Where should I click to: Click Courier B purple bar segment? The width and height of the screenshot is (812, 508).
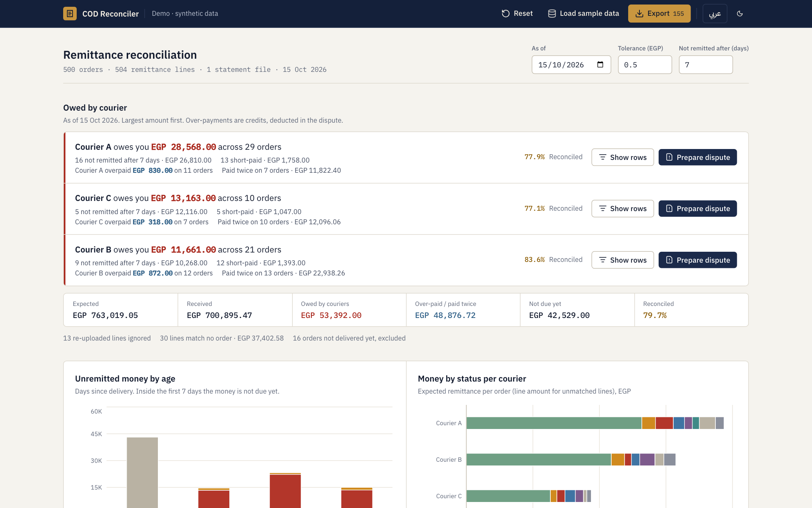pyautogui.click(x=647, y=459)
